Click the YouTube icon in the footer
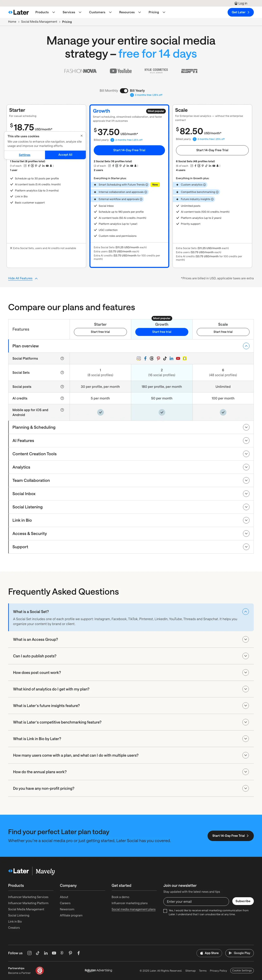This screenshot has height=980, width=262. click(54, 953)
